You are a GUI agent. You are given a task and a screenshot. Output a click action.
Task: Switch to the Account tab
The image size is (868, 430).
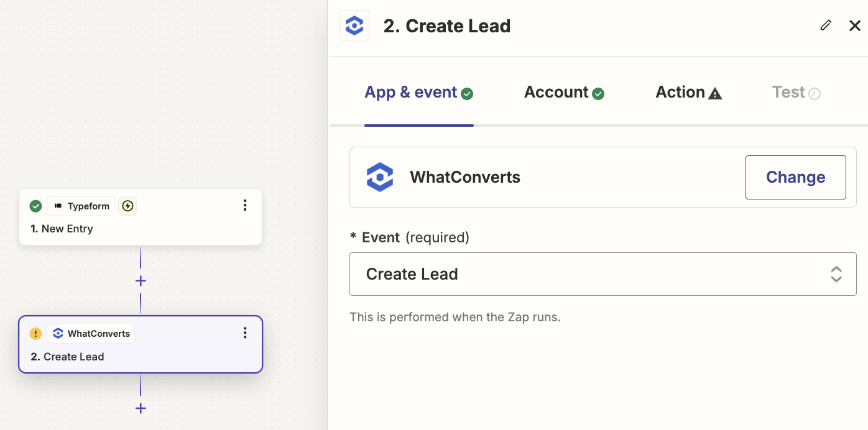pos(564,93)
